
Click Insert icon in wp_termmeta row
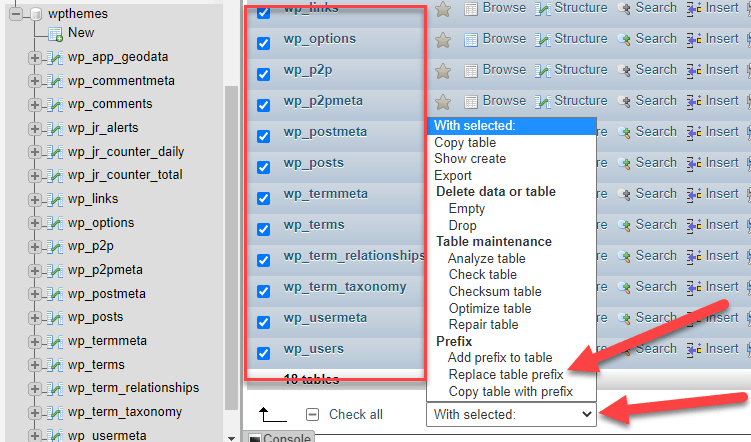tap(694, 195)
